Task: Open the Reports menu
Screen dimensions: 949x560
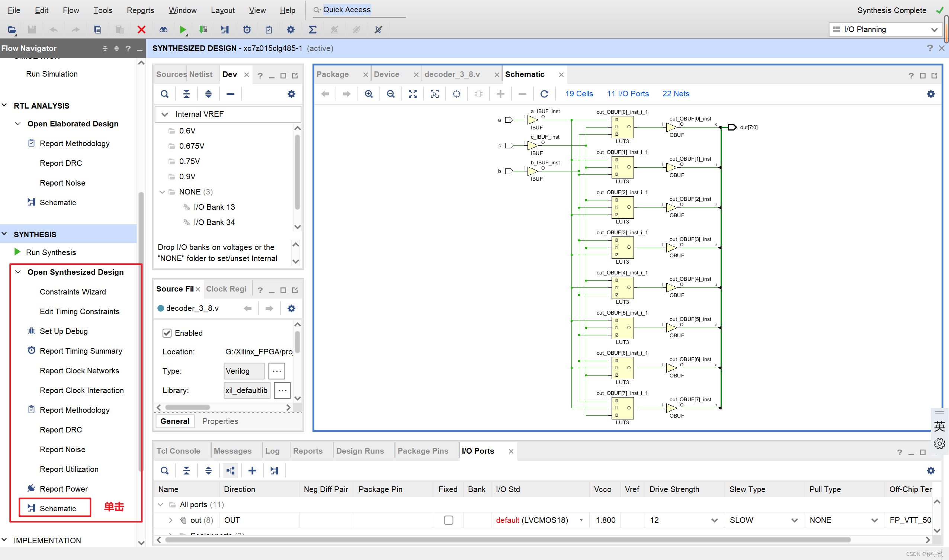Action: coord(140,10)
